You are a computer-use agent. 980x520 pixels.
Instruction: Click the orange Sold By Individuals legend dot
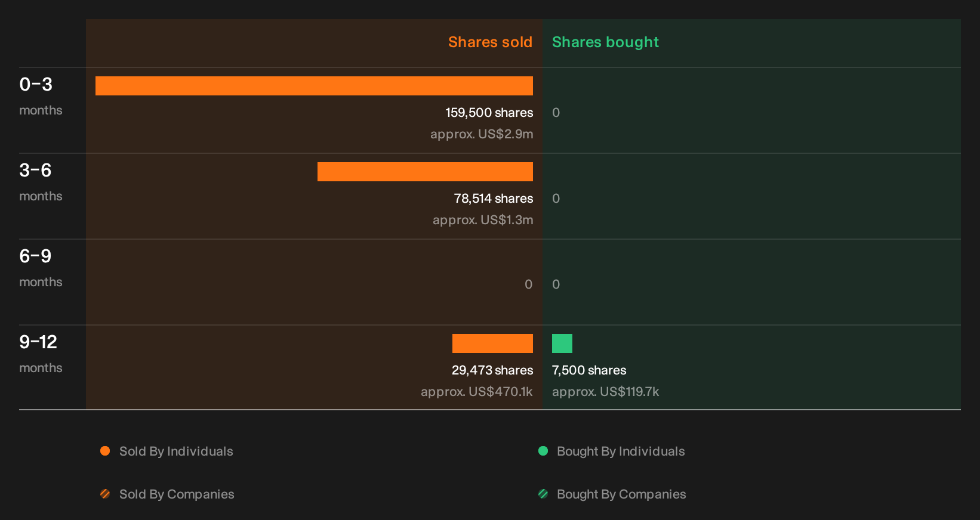[x=105, y=451]
